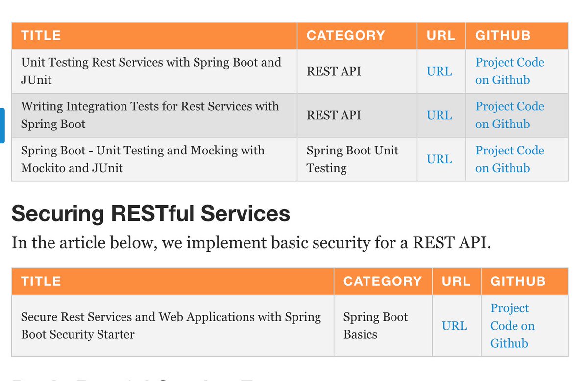Image resolution: width=588 pixels, height=381 pixels.
Task: Click title 'Unit Testing Rest Services with Spring Boot and JUnit'
Action: 151,71
